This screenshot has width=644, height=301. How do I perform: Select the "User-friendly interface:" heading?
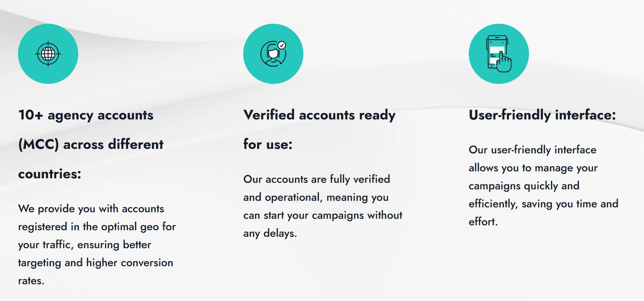click(542, 115)
